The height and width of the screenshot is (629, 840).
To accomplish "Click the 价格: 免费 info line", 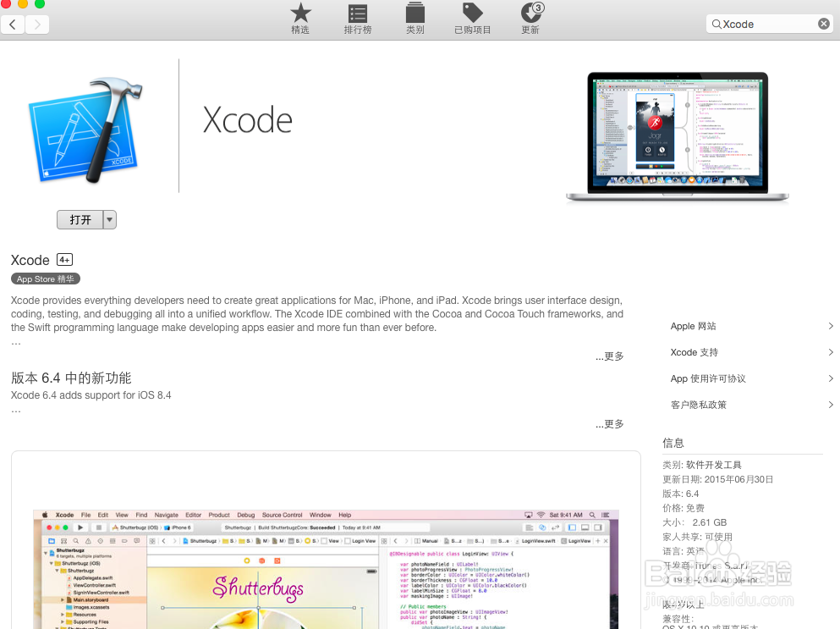I will pyautogui.click(x=683, y=508).
